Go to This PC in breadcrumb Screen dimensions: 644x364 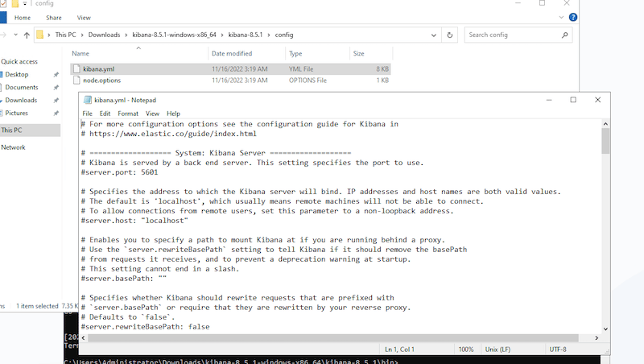[66, 35]
